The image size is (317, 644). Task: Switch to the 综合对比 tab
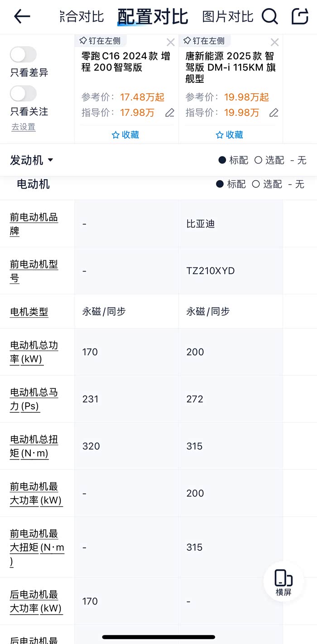pyautogui.click(x=81, y=15)
